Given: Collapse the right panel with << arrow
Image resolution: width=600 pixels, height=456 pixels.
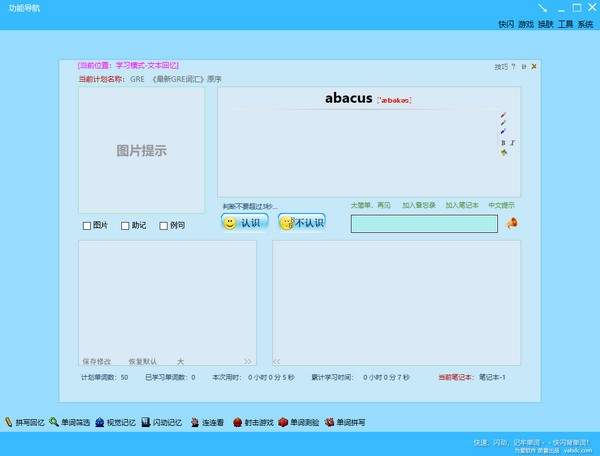Looking at the screenshot, I should [x=278, y=361].
